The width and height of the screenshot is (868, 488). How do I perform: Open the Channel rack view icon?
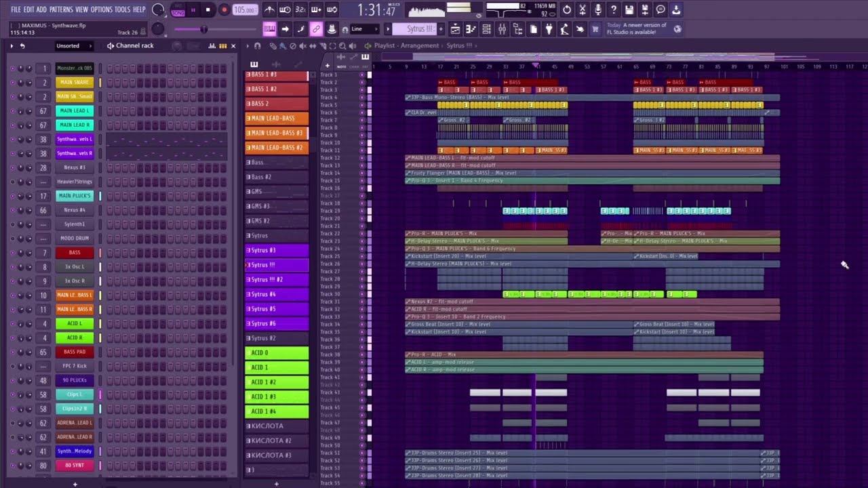click(486, 29)
